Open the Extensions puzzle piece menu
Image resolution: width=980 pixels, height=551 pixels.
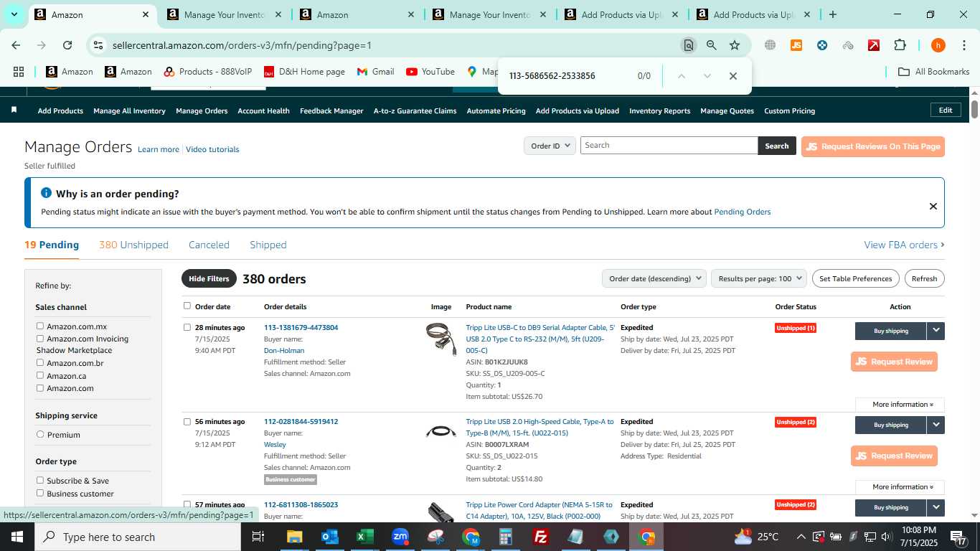click(x=900, y=45)
